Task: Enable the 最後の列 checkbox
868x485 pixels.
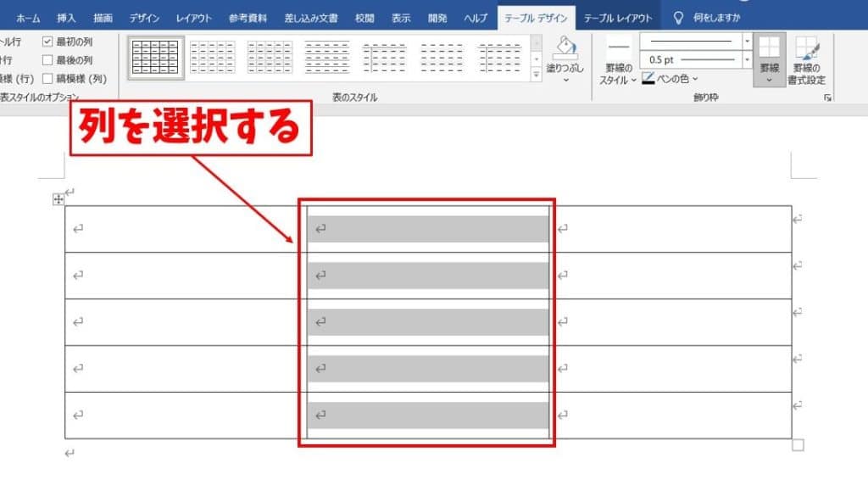Action: click(x=47, y=60)
